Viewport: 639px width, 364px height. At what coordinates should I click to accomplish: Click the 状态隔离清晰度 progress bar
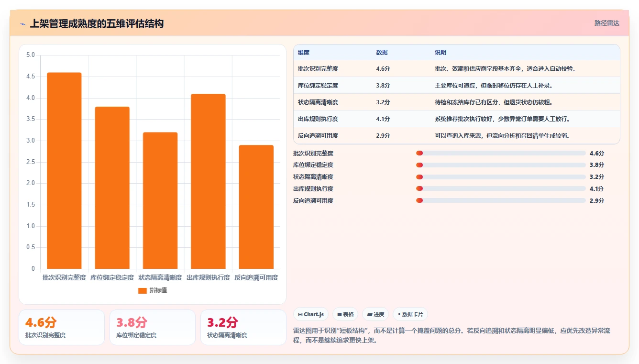pos(501,177)
